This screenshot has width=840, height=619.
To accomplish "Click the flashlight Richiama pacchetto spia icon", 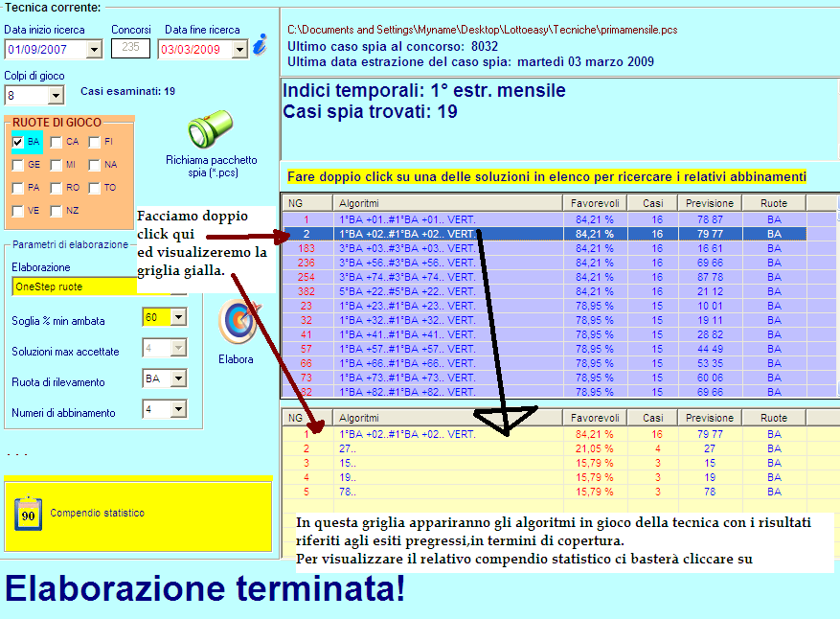I will click(210, 129).
